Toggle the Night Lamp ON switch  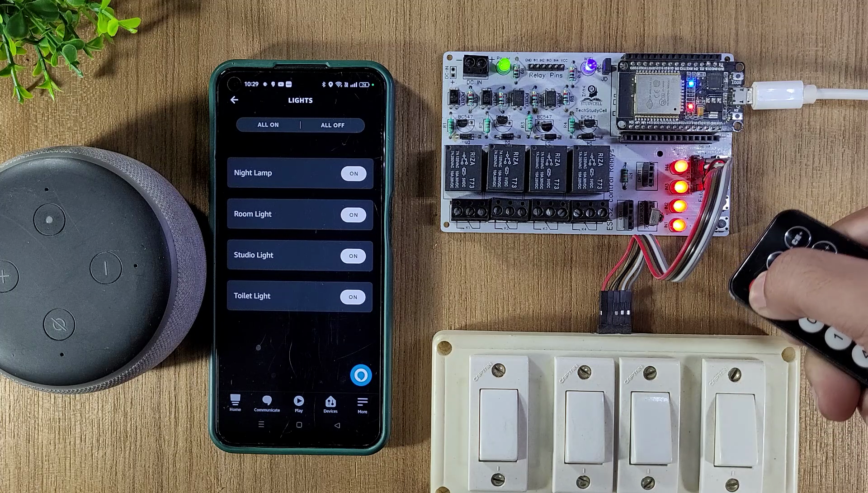click(x=352, y=173)
